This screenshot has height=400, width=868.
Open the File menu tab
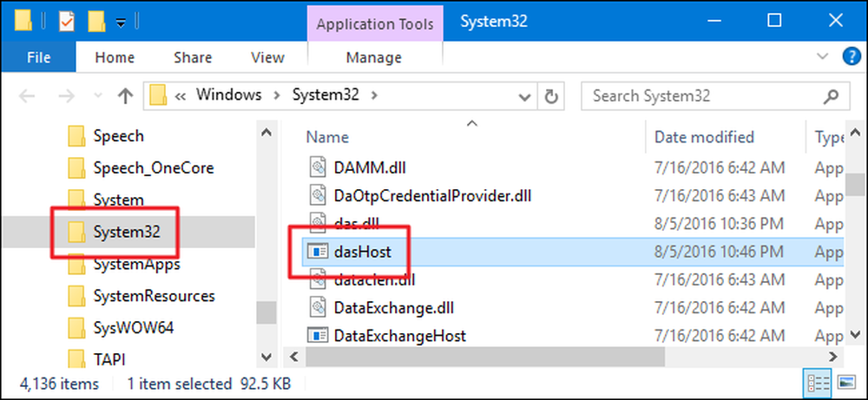click(39, 57)
